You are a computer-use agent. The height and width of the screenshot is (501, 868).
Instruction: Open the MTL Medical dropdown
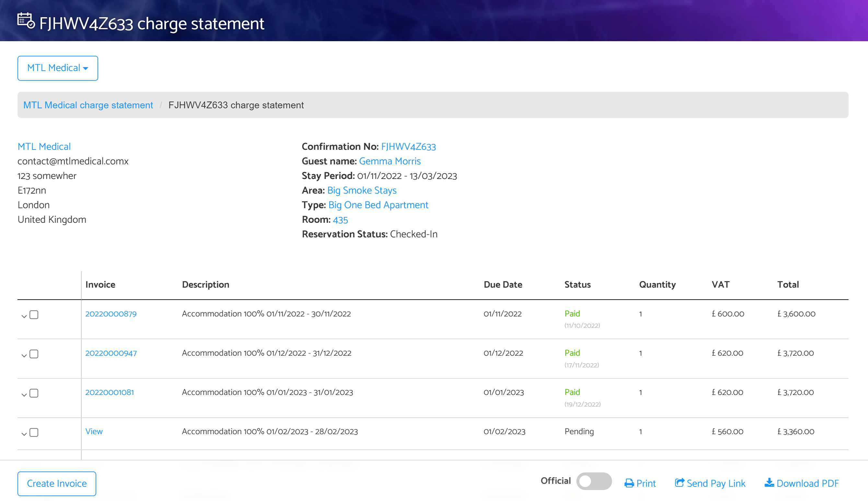pyautogui.click(x=58, y=68)
